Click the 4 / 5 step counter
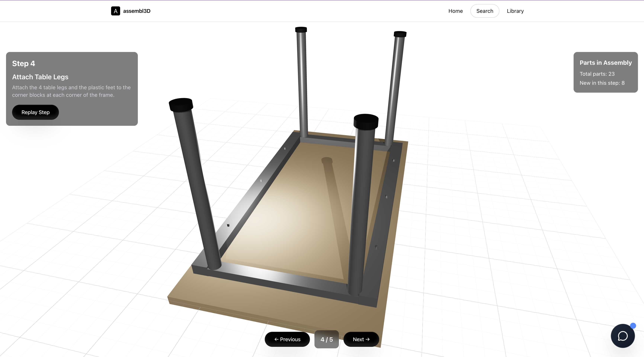This screenshot has height=357, width=644. [x=327, y=339]
